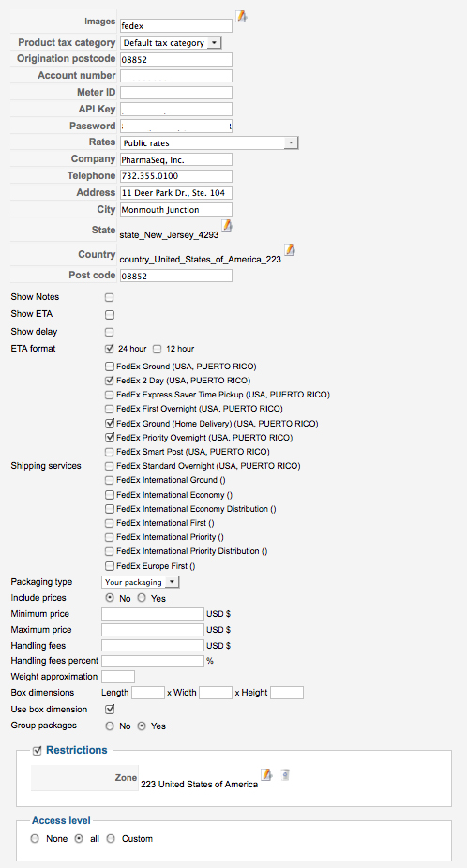The width and height of the screenshot is (467, 868).
Task: Click the edit icon next to Images field
Action: click(240, 17)
